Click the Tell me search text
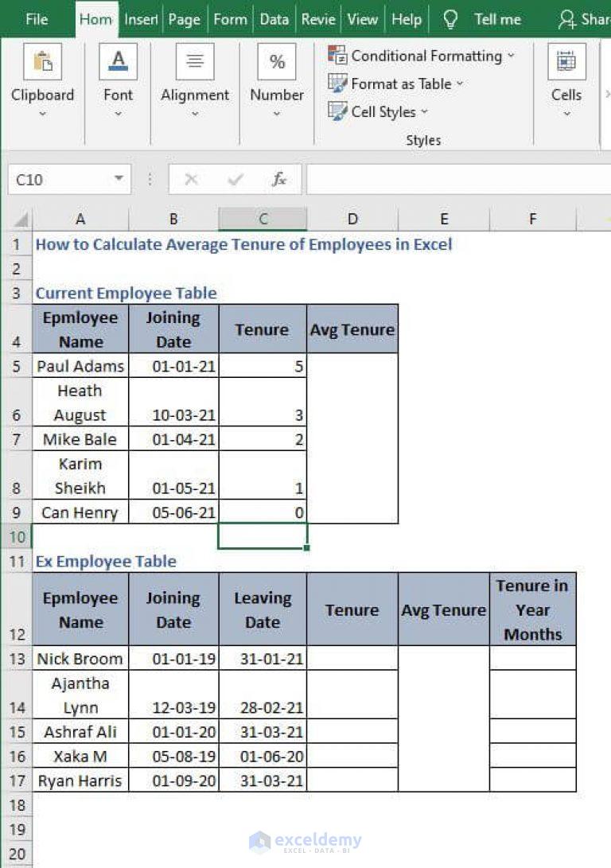This screenshot has width=611, height=868. [497, 19]
